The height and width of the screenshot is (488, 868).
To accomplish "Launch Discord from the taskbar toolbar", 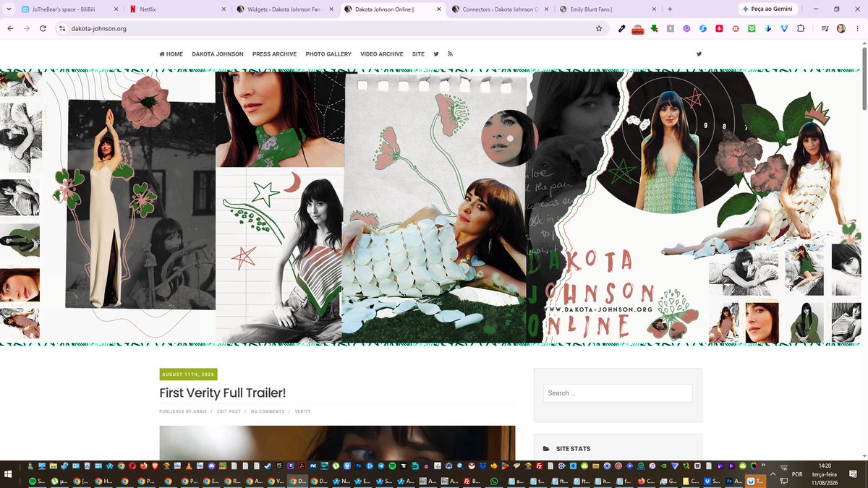I will tap(210, 466).
